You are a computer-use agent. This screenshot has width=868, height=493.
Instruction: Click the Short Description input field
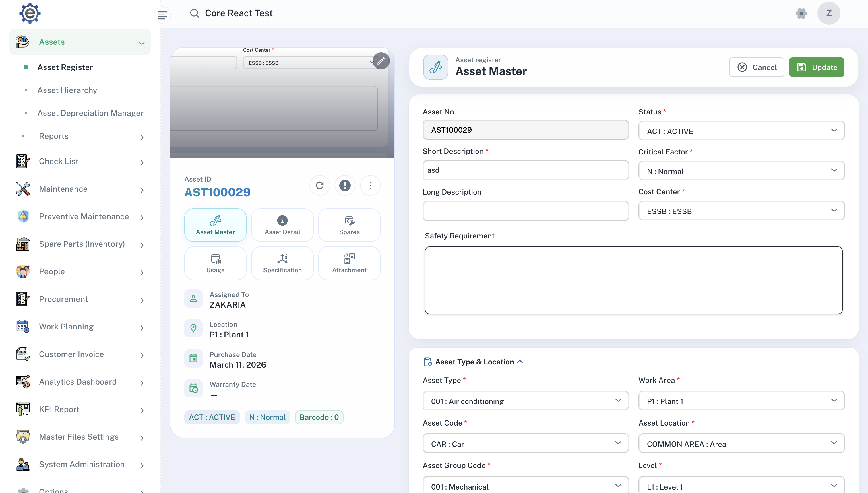pyautogui.click(x=525, y=170)
